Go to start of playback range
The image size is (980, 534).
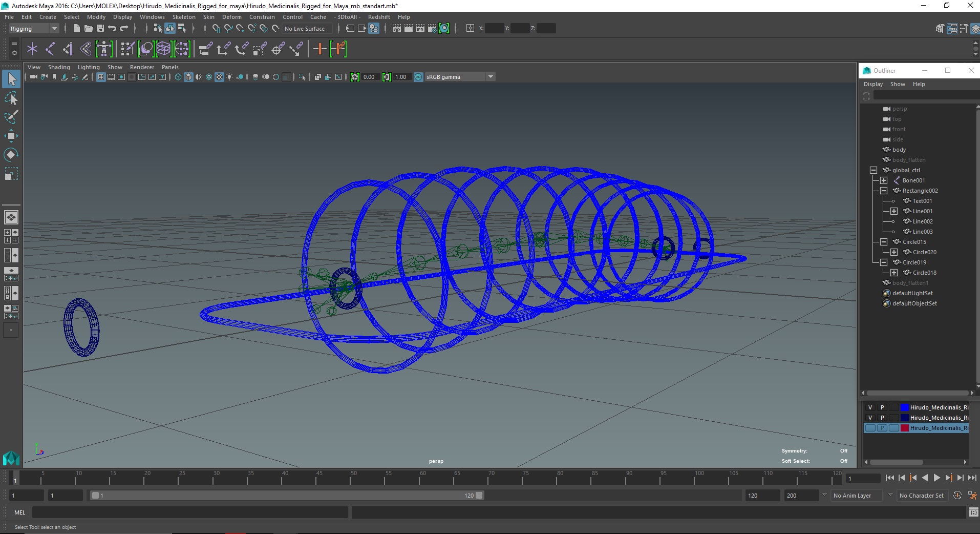click(x=890, y=478)
